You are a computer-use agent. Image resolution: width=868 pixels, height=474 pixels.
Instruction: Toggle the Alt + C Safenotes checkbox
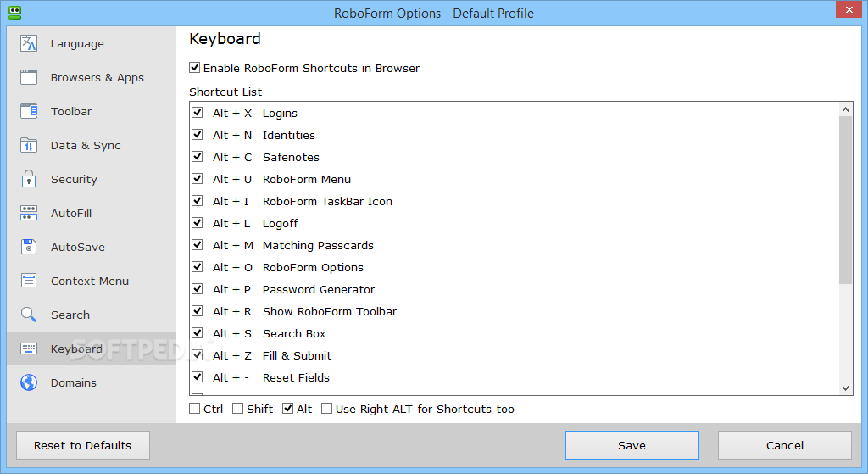pos(197,157)
